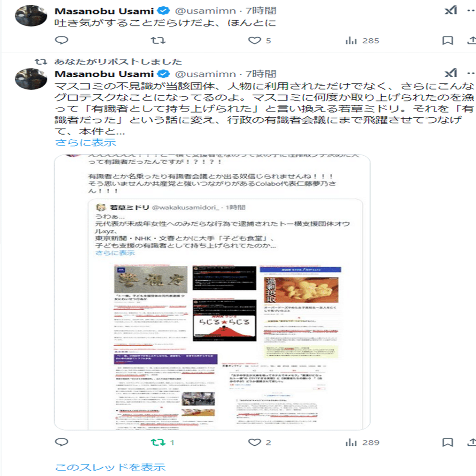Like the first tweet with 5 likes
The image size is (476, 476).
point(260,40)
